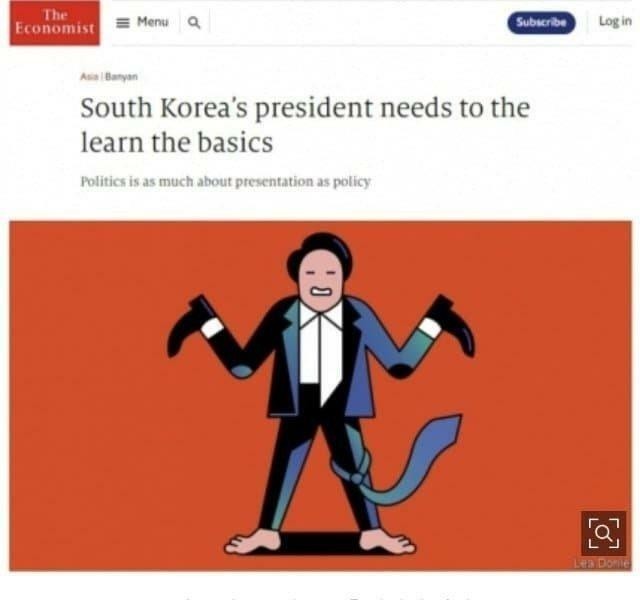Click the figure's bare feet in the illustration
The width and height of the screenshot is (640, 600).
point(320,543)
